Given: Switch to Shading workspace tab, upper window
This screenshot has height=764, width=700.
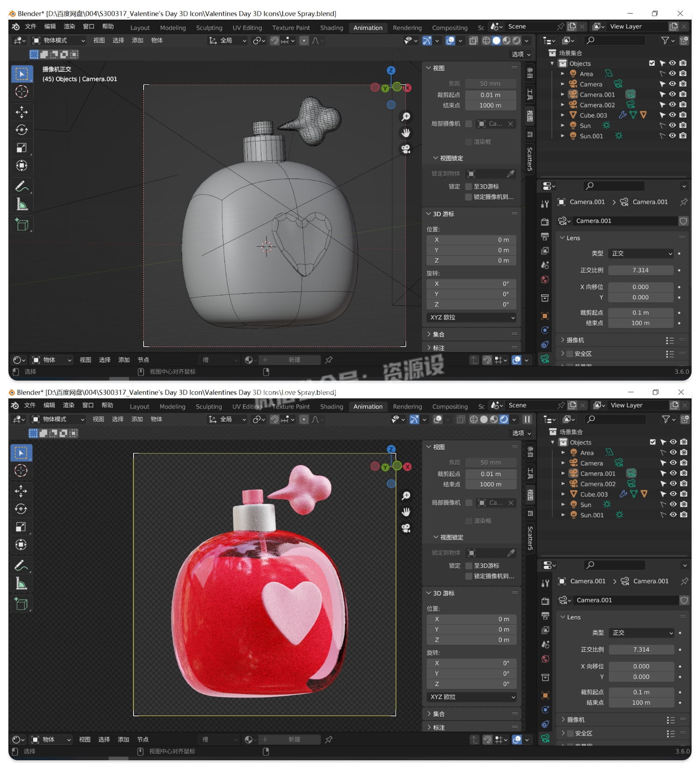Looking at the screenshot, I should (331, 28).
